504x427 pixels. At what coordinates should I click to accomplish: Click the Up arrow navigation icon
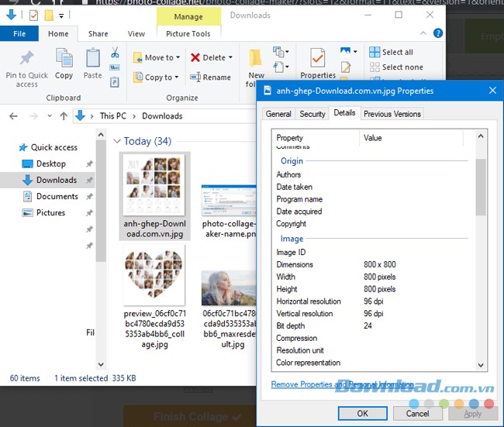(x=63, y=116)
